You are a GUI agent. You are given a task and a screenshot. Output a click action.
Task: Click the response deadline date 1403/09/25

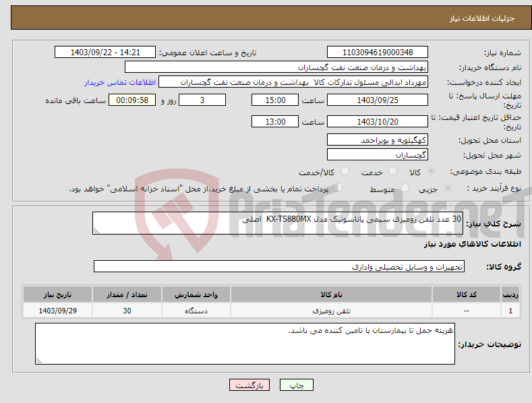(x=378, y=100)
